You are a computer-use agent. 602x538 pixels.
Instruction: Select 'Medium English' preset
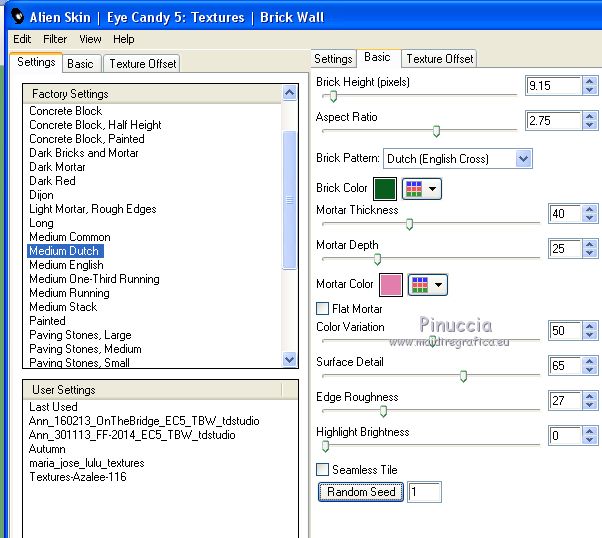coord(66,265)
